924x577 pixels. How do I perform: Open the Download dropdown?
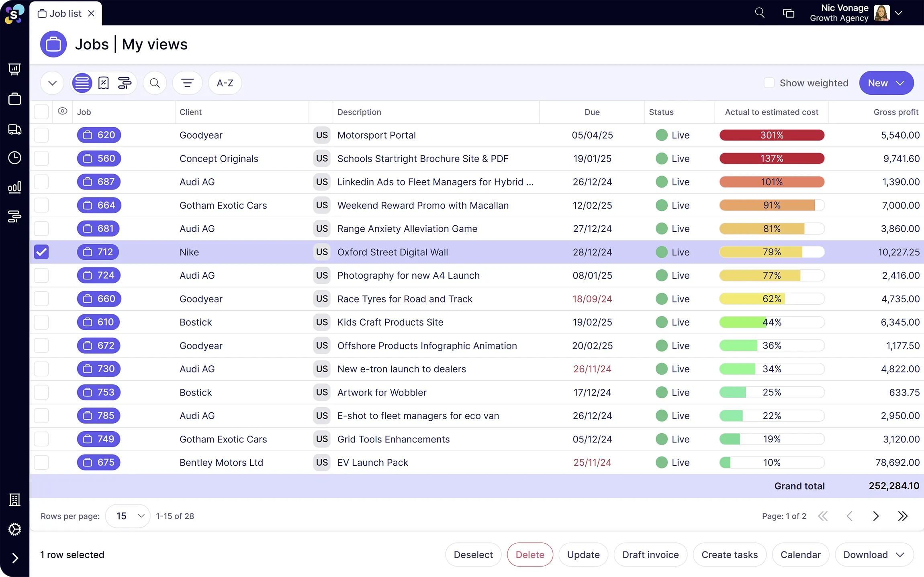[x=874, y=555]
